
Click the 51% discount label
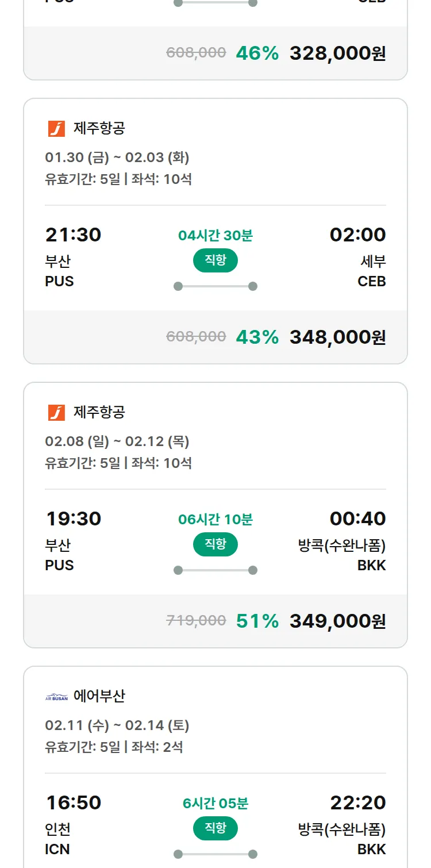257,621
